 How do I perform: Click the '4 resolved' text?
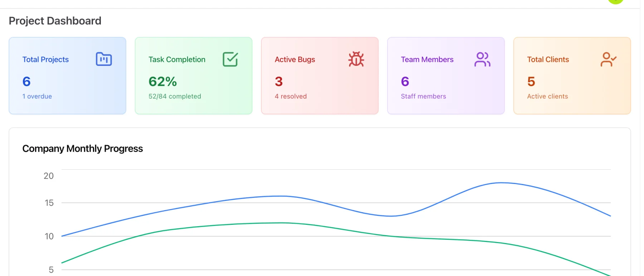pyautogui.click(x=291, y=96)
